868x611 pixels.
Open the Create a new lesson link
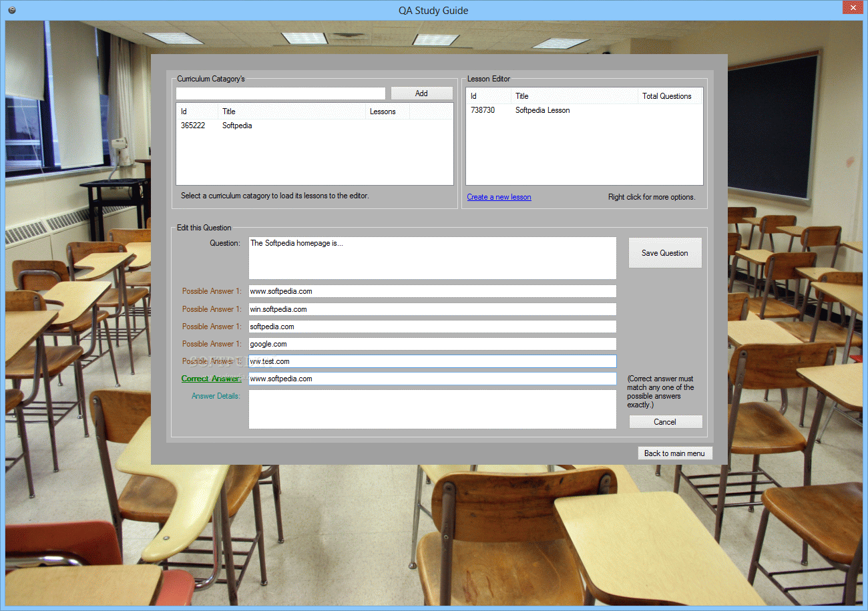coord(499,197)
